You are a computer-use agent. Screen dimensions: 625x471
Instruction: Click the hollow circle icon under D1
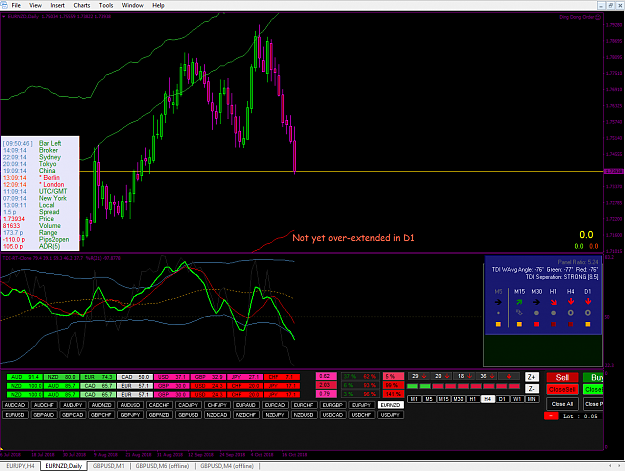click(x=588, y=313)
